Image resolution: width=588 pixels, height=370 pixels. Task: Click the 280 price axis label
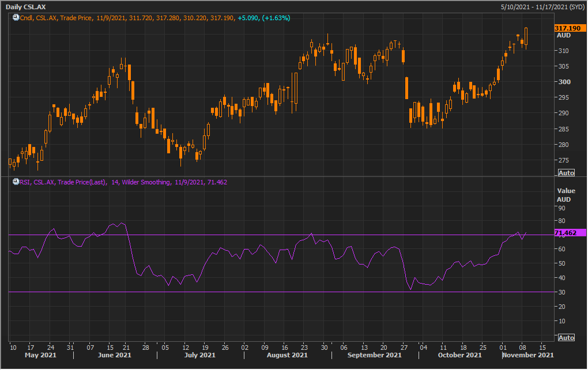(563, 145)
